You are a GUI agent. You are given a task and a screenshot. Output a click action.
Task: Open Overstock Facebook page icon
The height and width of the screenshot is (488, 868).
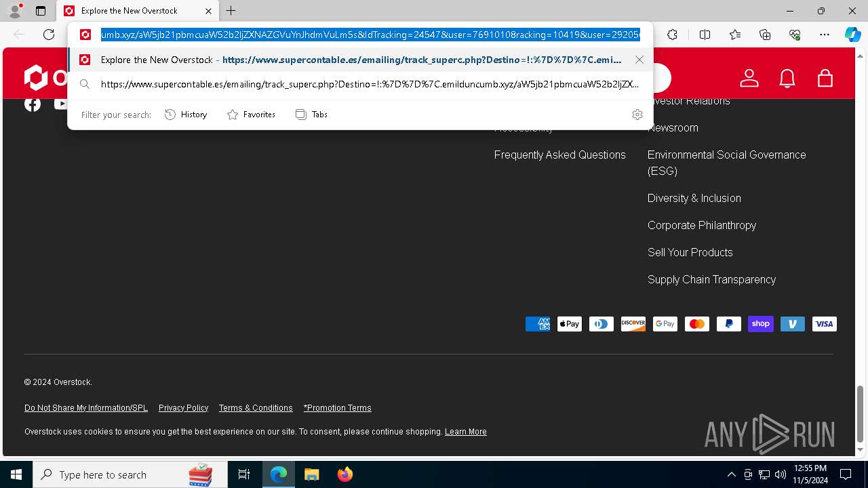(x=33, y=104)
